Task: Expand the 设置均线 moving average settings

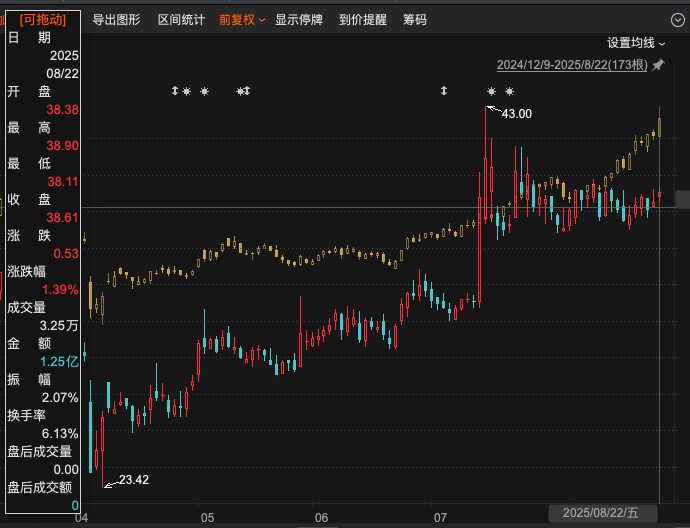Action: (636, 43)
